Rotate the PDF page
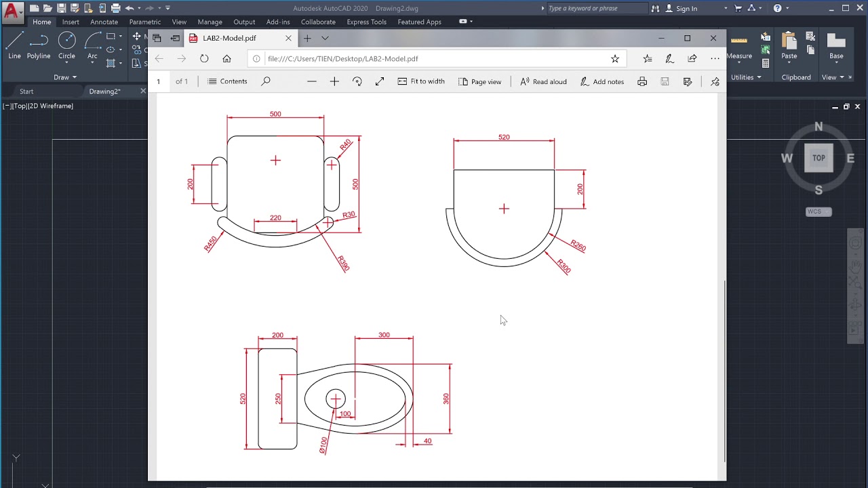 click(x=357, y=81)
